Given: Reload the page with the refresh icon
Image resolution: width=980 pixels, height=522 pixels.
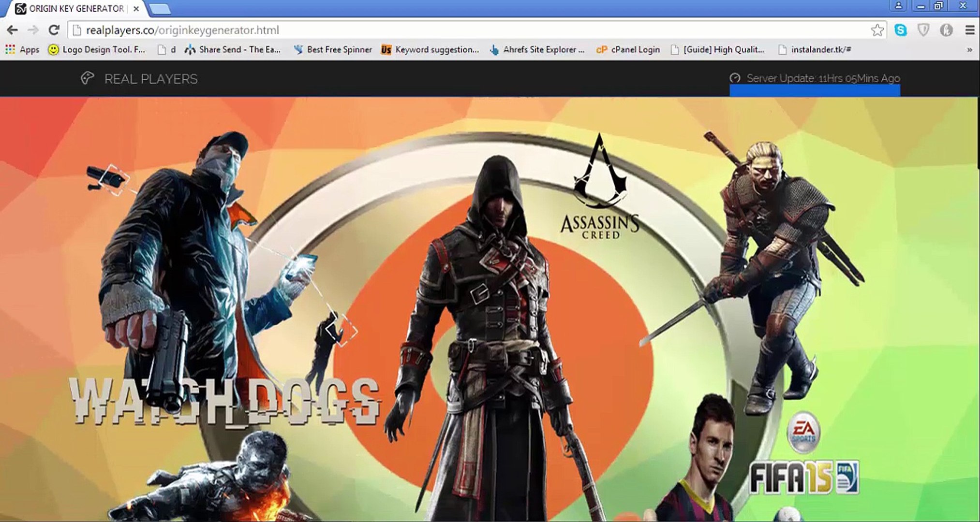Looking at the screenshot, I should pyautogui.click(x=54, y=30).
